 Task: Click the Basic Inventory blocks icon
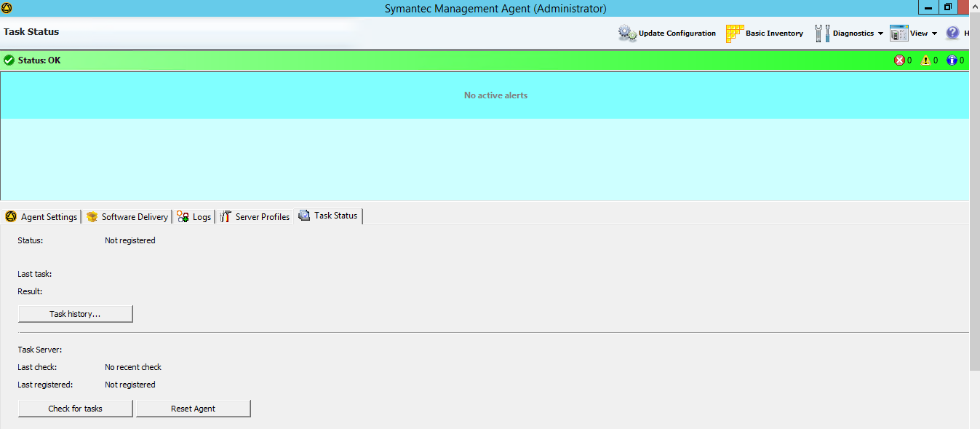(x=734, y=33)
